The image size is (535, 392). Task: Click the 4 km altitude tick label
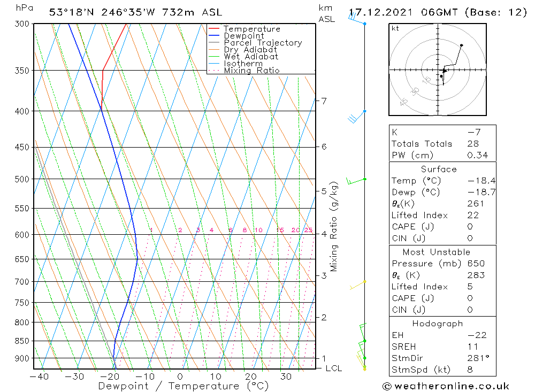(x=324, y=234)
